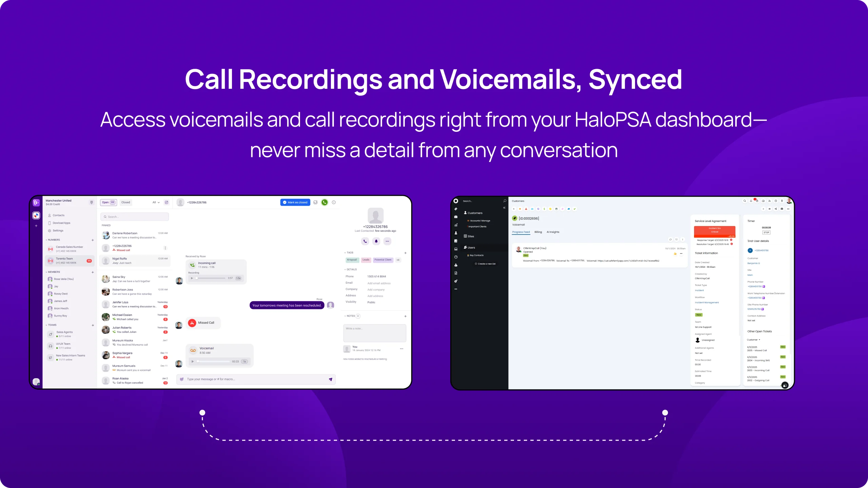Open the conversation info icon
The image size is (868, 488).
pyautogui.click(x=334, y=202)
